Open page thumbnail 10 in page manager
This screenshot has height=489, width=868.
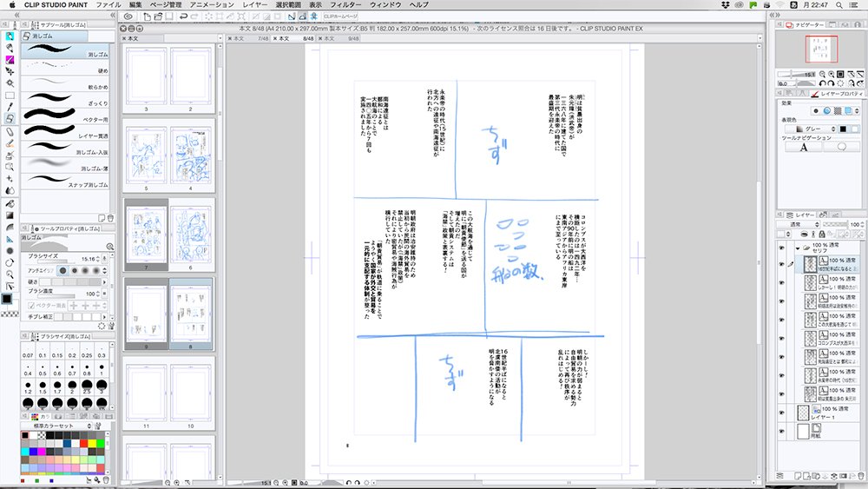point(190,393)
